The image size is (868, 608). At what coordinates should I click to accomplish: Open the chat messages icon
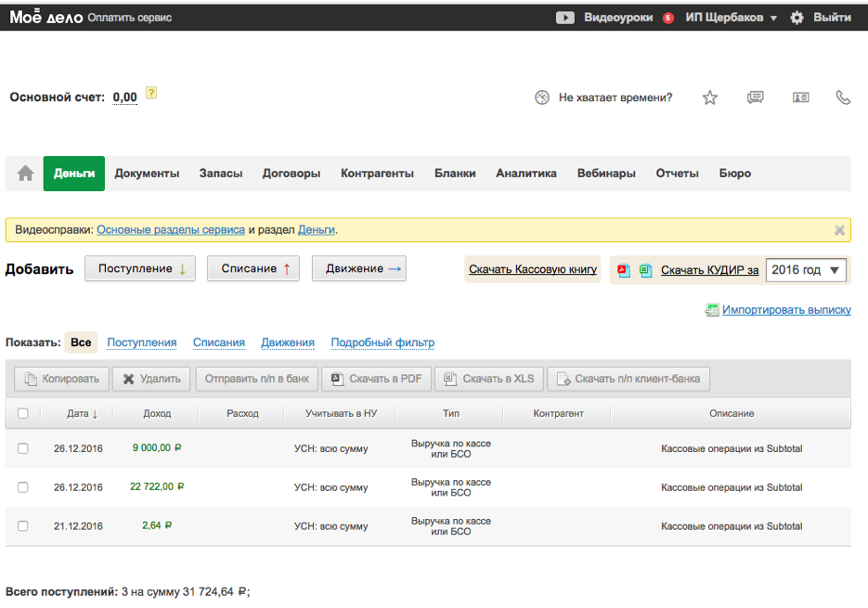click(x=756, y=97)
